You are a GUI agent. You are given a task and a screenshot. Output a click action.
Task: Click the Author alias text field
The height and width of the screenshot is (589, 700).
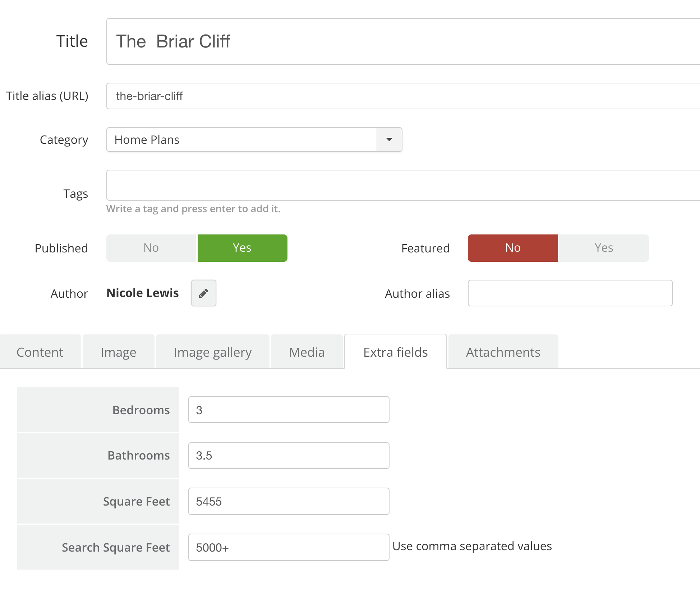pyautogui.click(x=570, y=293)
